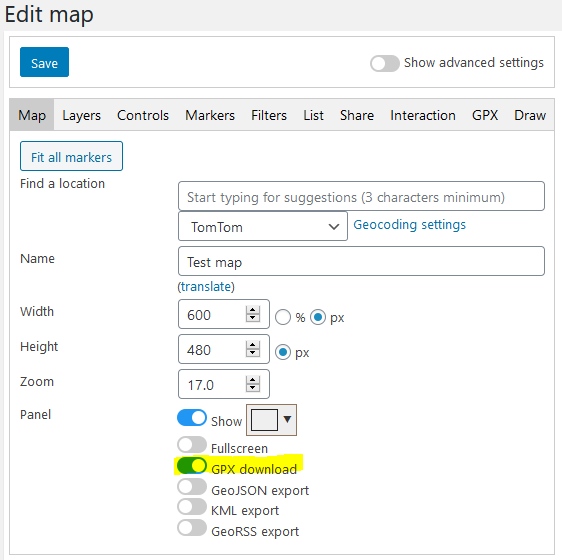Expand the Panel color picker arrow
This screenshot has width=562, height=560.
[x=287, y=419]
